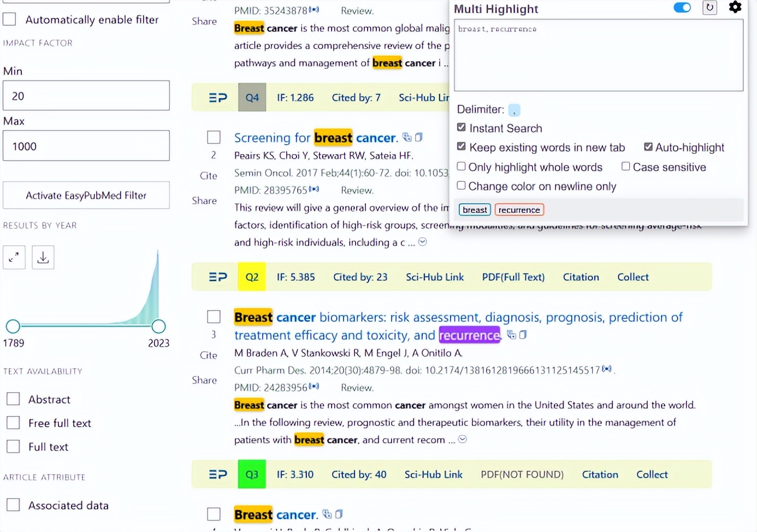Enable Only highlight whole words

(462, 166)
